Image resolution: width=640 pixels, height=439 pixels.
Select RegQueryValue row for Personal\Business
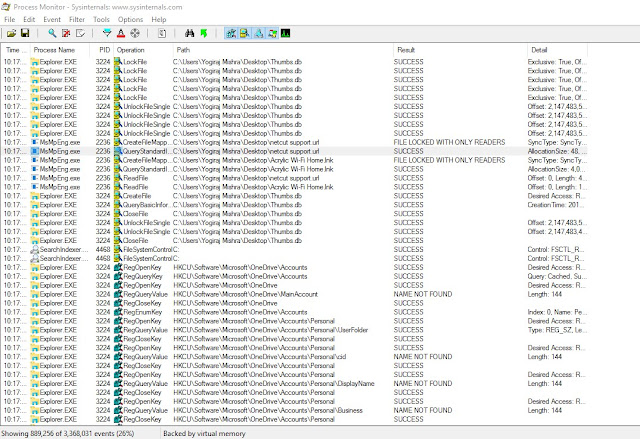click(x=295, y=410)
